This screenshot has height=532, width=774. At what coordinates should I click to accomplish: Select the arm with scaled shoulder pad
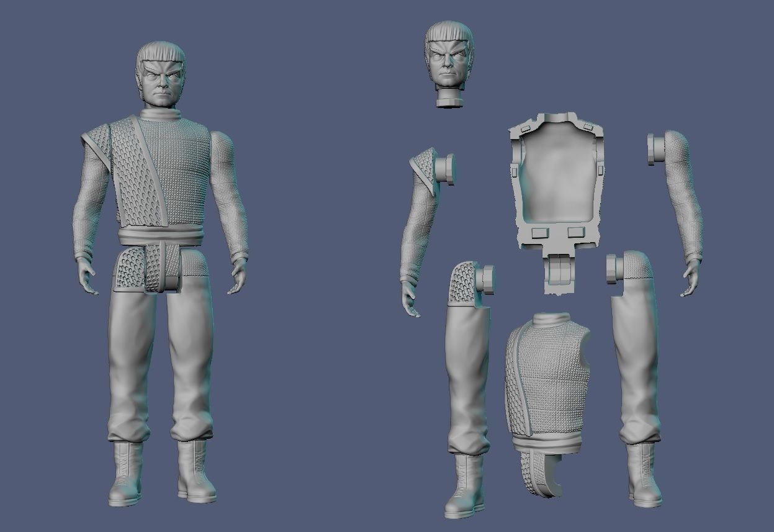coord(427,232)
